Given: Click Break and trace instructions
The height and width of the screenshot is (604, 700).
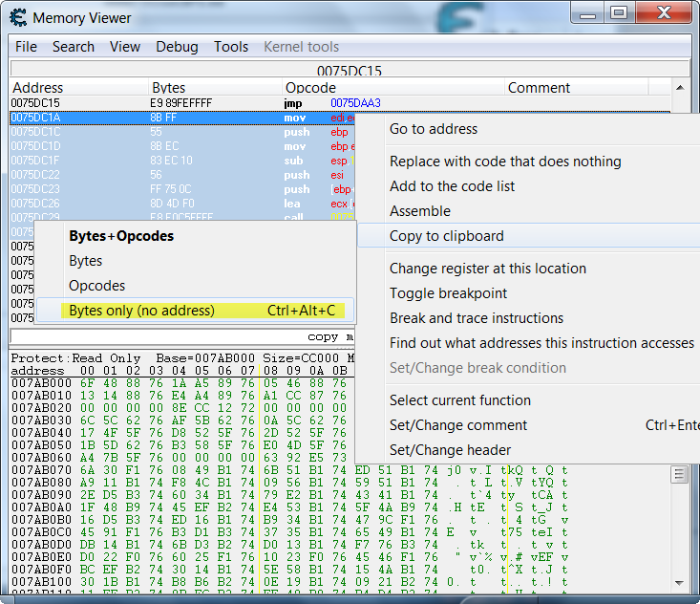Looking at the screenshot, I should pyautogui.click(x=477, y=318).
